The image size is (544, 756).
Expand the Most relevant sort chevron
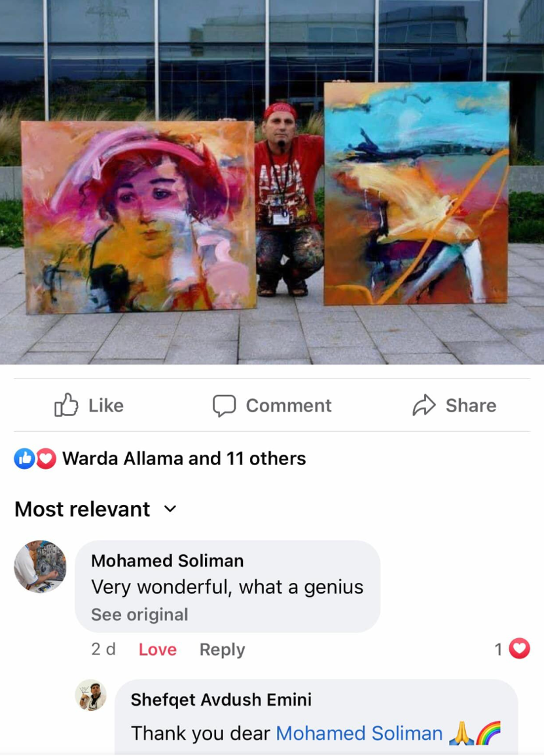click(x=170, y=508)
